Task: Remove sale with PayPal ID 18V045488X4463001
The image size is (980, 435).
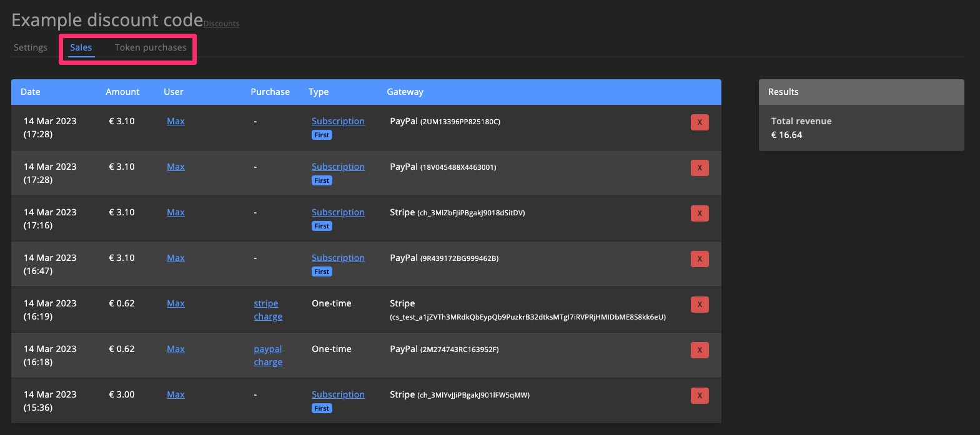Action: pyautogui.click(x=699, y=168)
